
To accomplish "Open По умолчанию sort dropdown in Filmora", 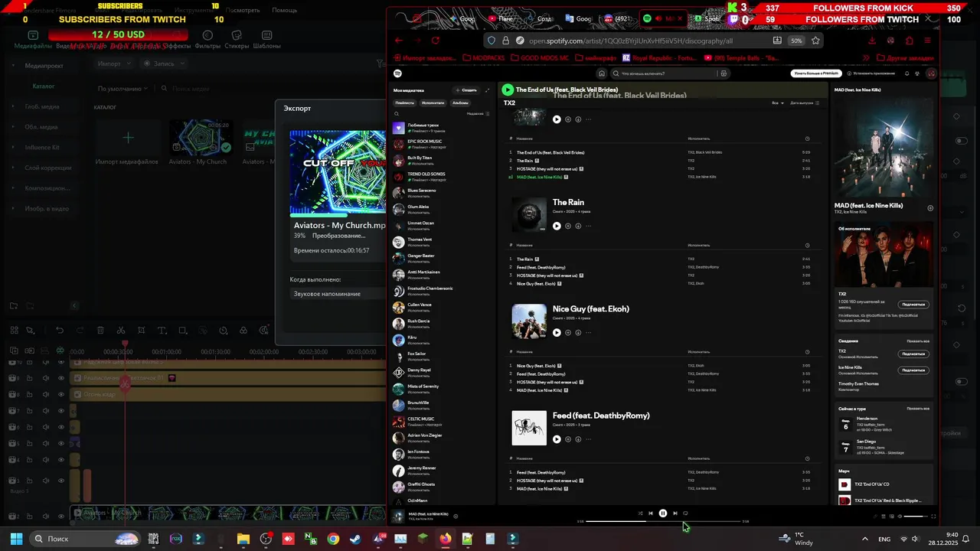I will click(x=122, y=89).
